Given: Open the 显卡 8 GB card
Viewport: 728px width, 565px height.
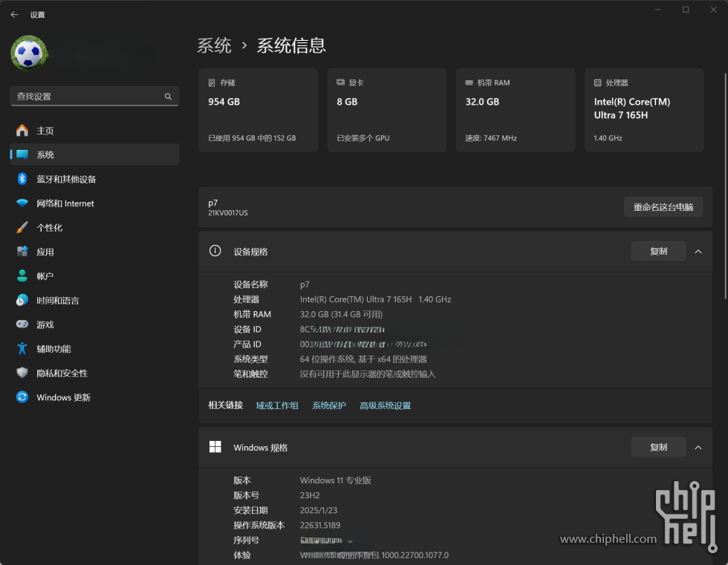Looking at the screenshot, I should 387,110.
